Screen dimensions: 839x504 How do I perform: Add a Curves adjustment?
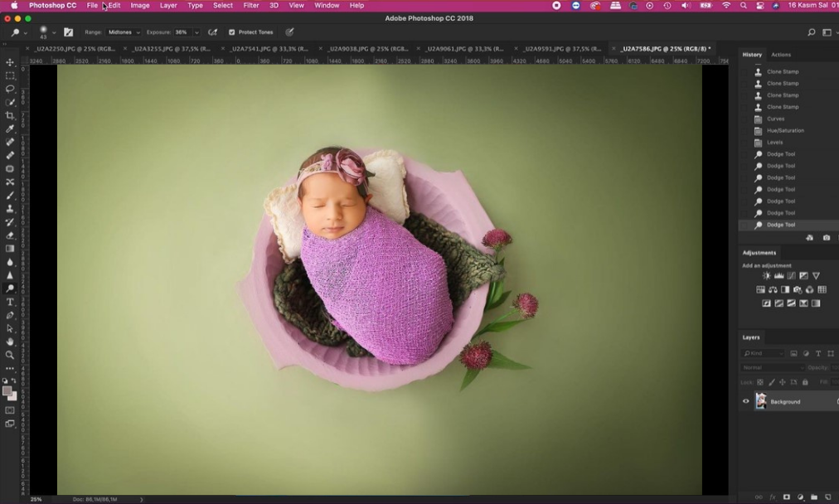[792, 276]
